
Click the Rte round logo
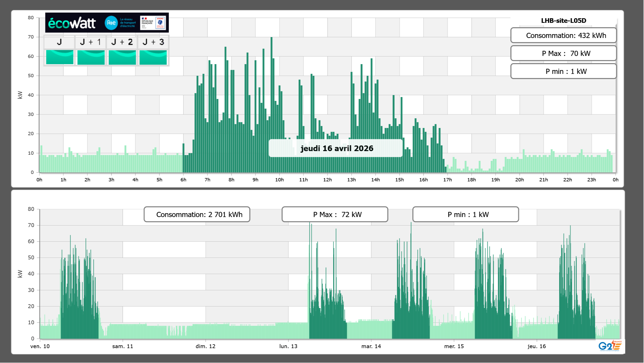tap(111, 23)
